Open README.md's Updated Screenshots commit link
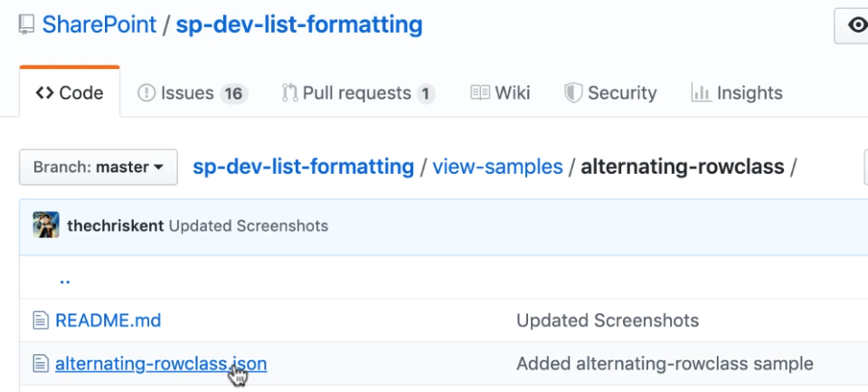868x392 pixels. (x=608, y=320)
